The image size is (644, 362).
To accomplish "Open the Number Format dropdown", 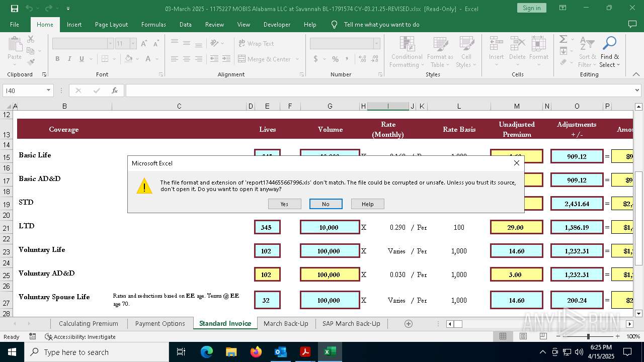I will 376,44.
